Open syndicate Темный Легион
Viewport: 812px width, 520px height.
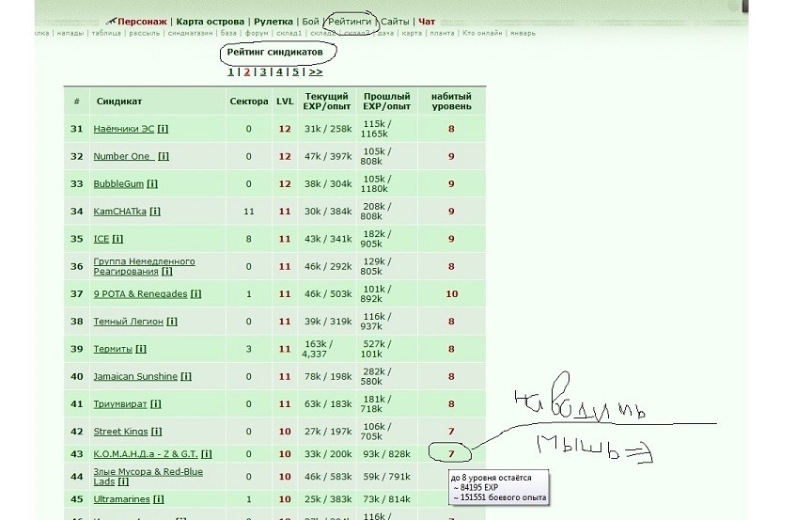(x=129, y=321)
